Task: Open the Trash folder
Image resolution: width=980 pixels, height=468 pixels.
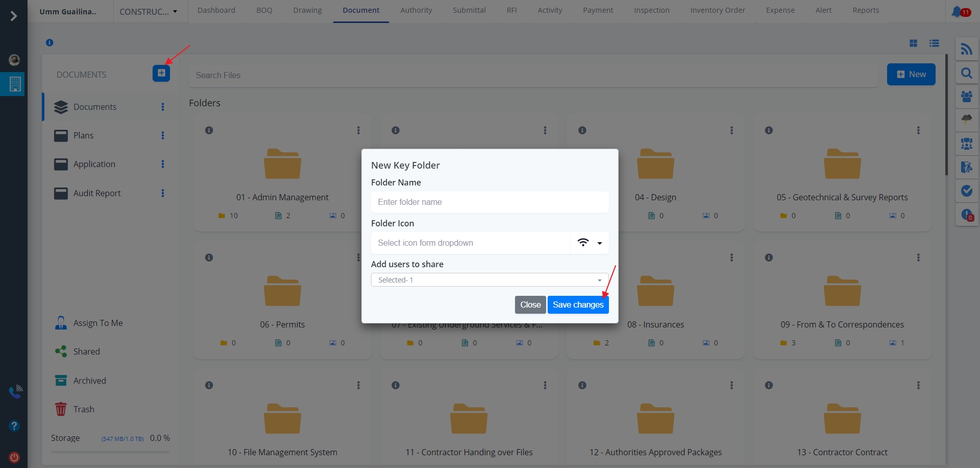Action: 83,409
